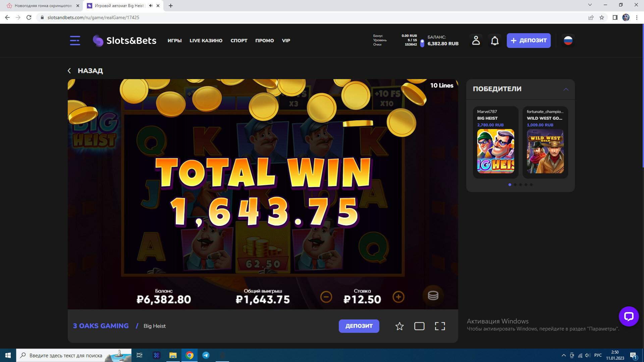Image resolution: width=644 pixels, height=362 pixels.
Task: Open the Russian flag language selector
Action: (x=568, y=41)
